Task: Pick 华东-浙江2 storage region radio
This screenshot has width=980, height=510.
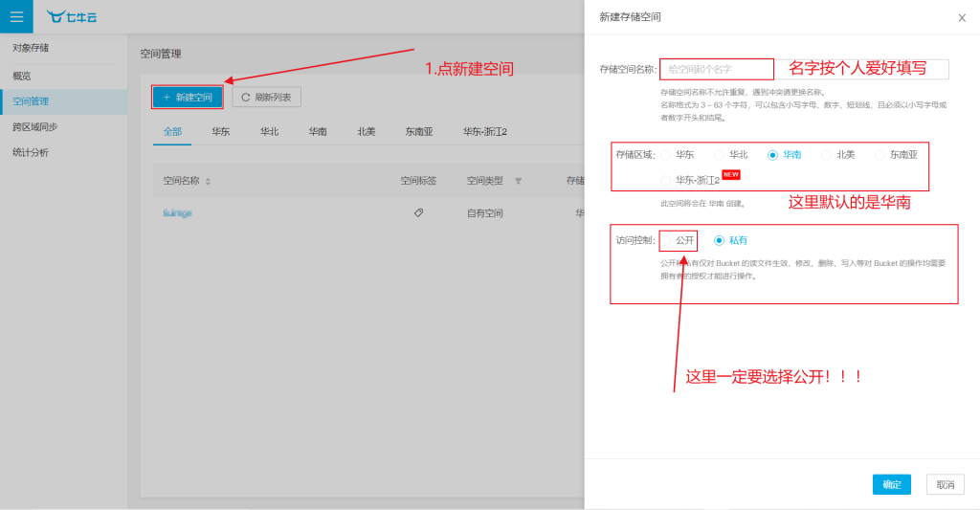Action: pyautogui.click(x=666, y=180)
